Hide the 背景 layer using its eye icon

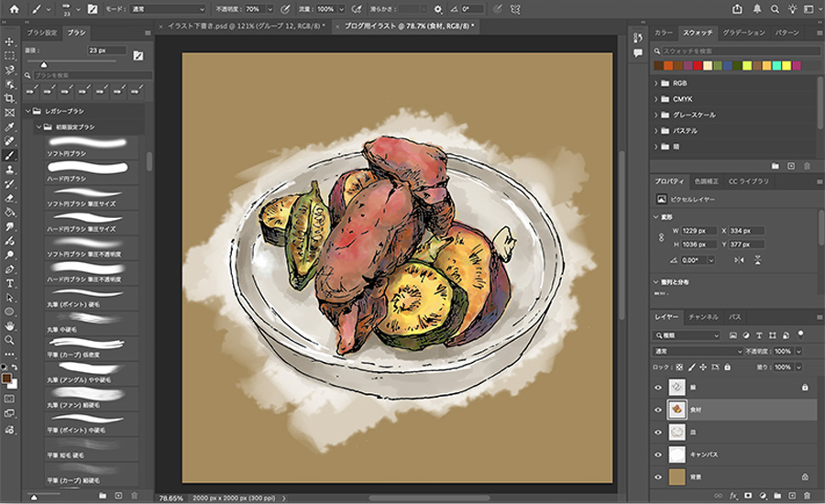click(658, 477)
